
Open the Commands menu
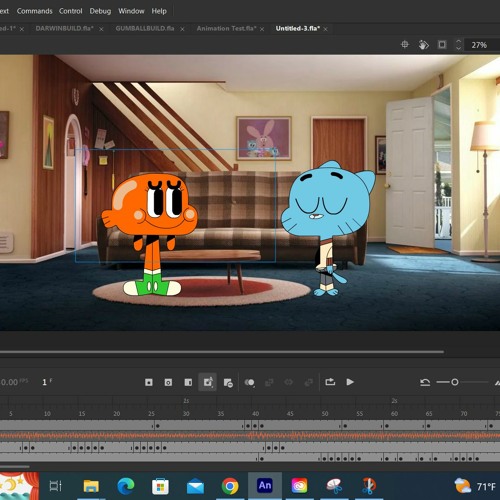coord(34,11)
